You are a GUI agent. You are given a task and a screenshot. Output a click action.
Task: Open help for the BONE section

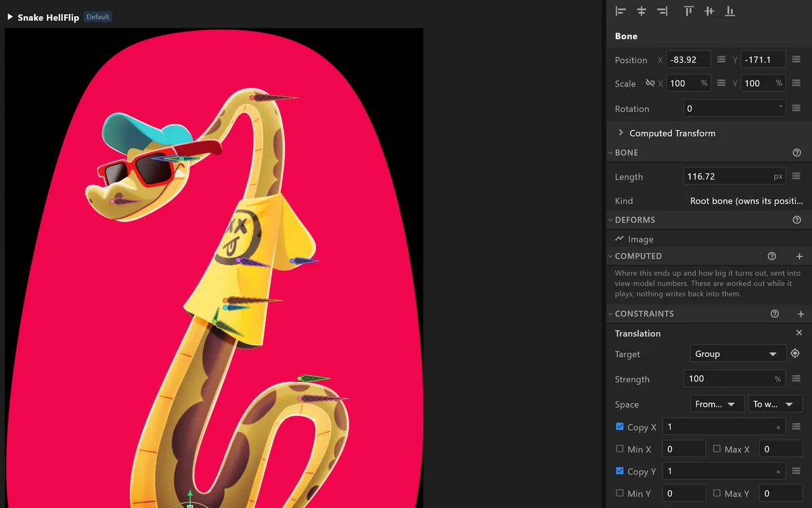[796, 153]
